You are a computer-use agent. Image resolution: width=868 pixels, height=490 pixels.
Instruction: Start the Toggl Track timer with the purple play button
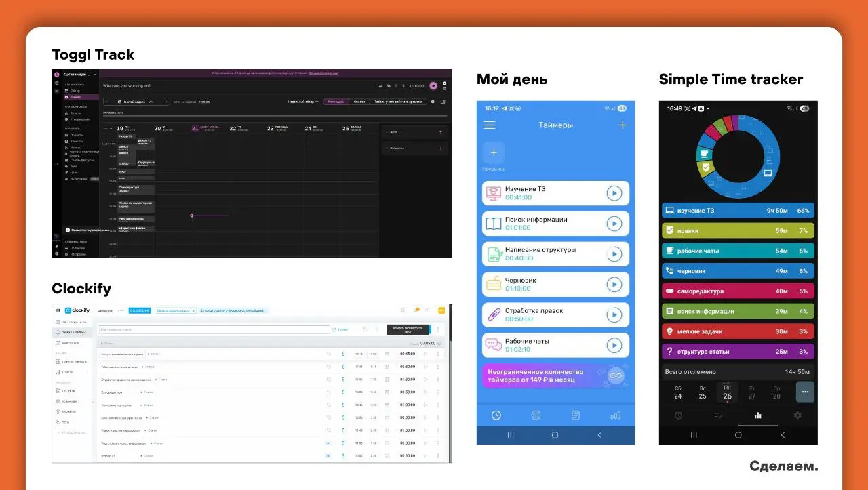click(x=433, y=86)
